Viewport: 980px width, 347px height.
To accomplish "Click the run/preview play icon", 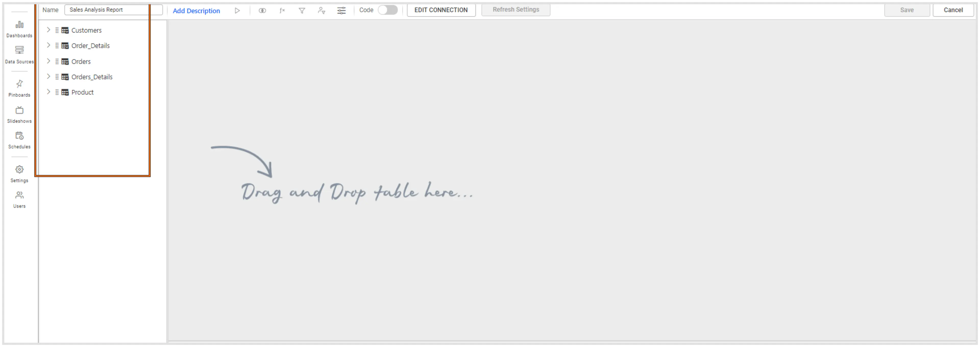I will point(237,11).
